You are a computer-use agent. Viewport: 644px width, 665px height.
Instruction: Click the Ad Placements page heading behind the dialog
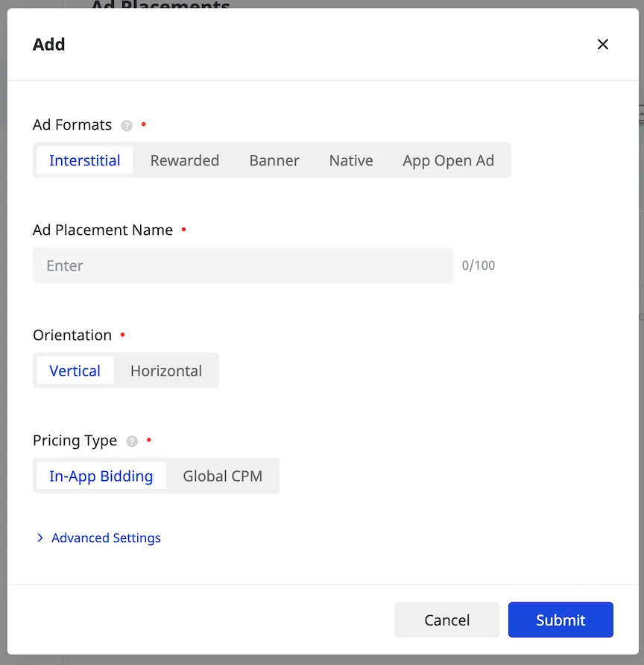[x=160, y=7]
